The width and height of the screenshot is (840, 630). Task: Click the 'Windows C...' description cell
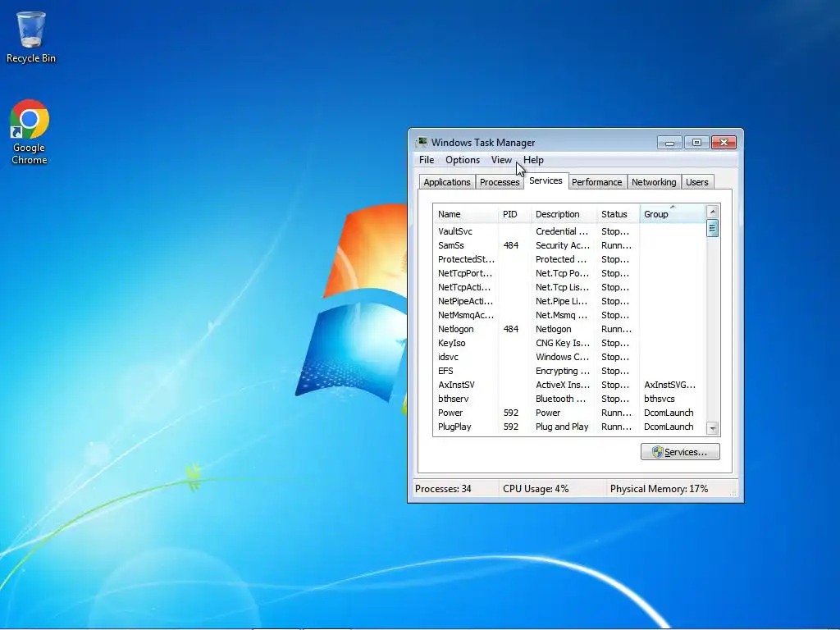563,357
